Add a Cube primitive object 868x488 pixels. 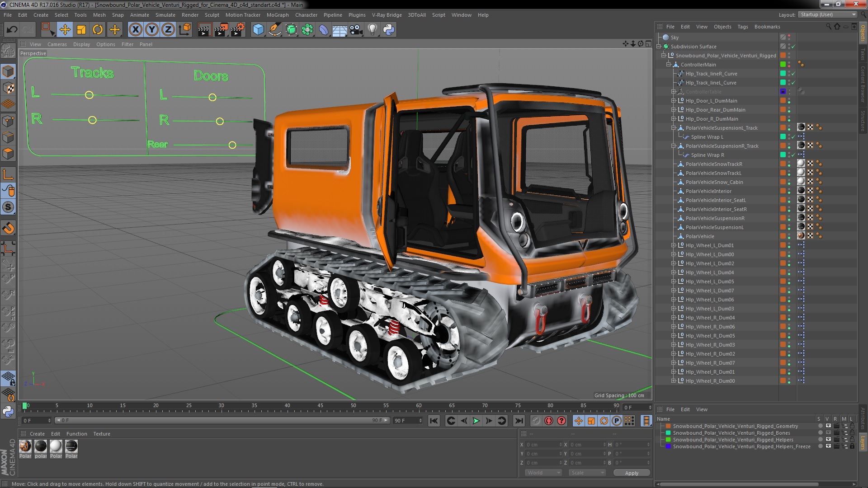pyautogui.click(x=258, y=30)
